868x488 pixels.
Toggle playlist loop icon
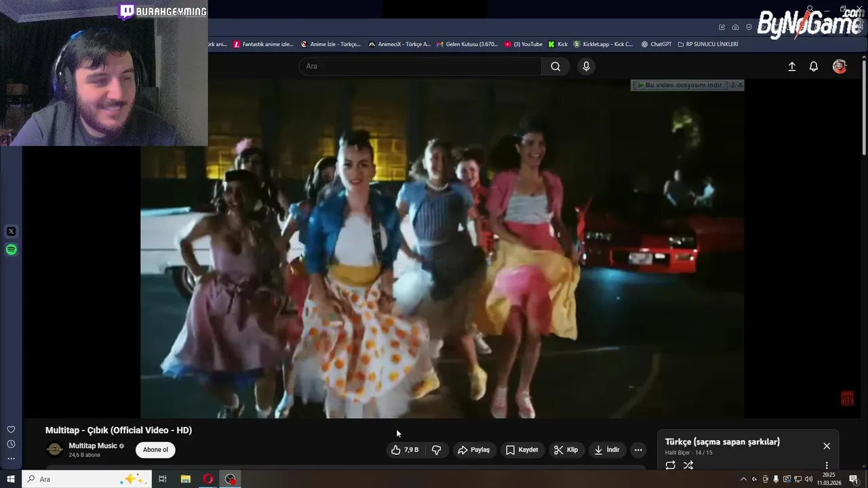pos(670,465)
